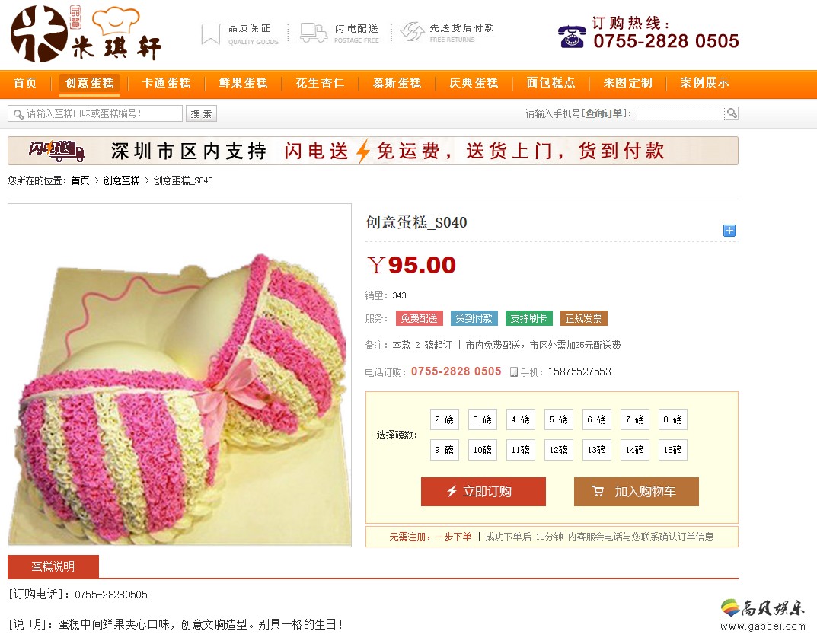
Task: Click the 闪电配送 delivery truck icon
Action: click(313, 33)
